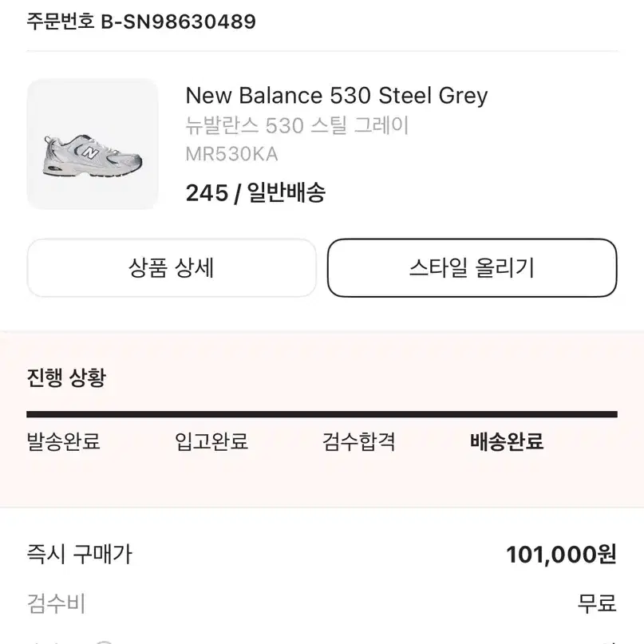Viewport: 644px width, 644px height.
Task: Open the New Balance 530 Steel Grey title
Action: point(337,96)
